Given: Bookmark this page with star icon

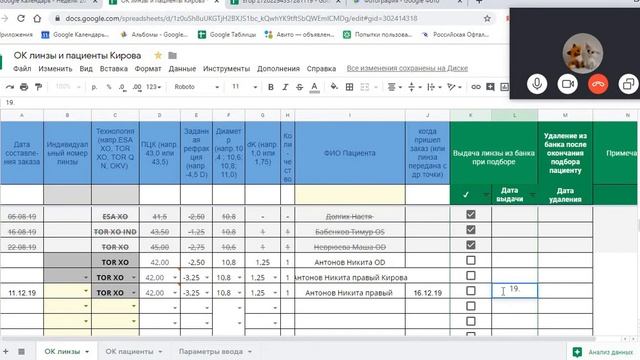Looking at the screenshot, I should click(x=487, y=18).
